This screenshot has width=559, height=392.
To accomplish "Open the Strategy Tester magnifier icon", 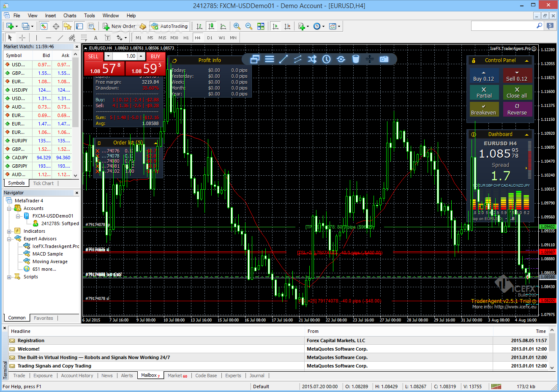I will coord(91,26).
